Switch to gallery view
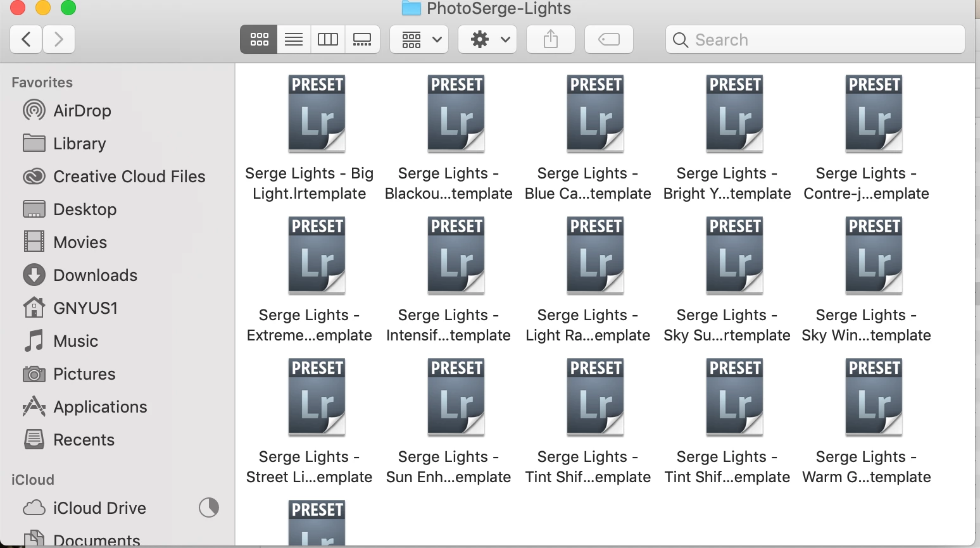The width and height of the screenshot is (980, 548). 362,39
